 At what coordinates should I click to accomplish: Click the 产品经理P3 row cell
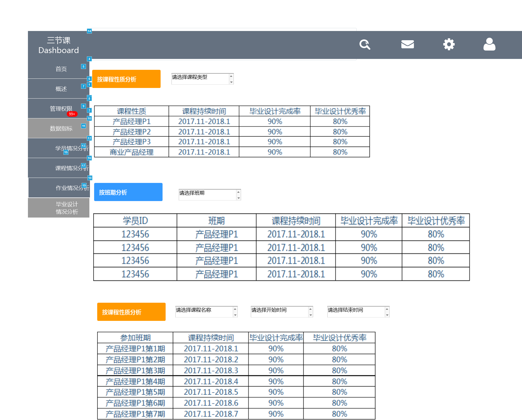132,142
